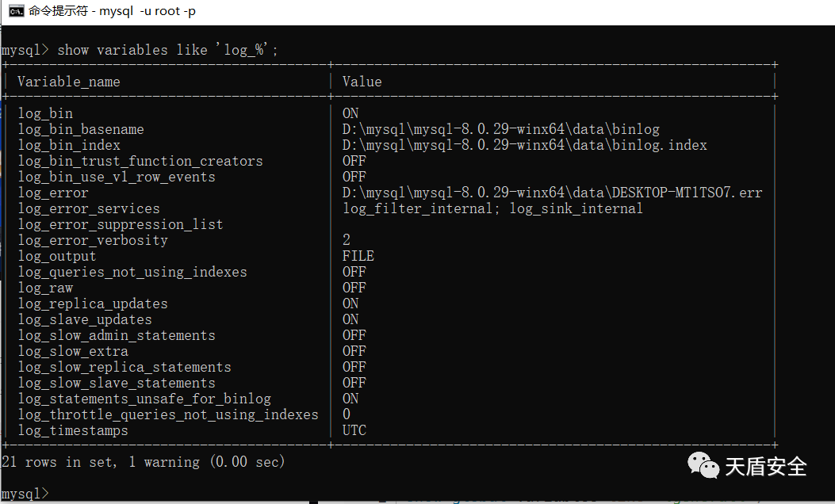Click the binlog.index path value
The width and height of the screenshot is (835, 504).
pos(524,145)
